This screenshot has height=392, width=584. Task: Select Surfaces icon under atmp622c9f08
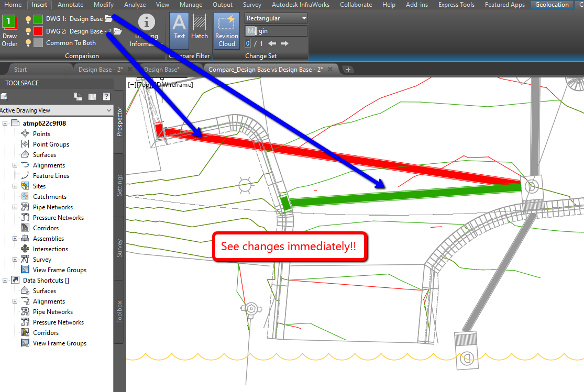[25, 154]
